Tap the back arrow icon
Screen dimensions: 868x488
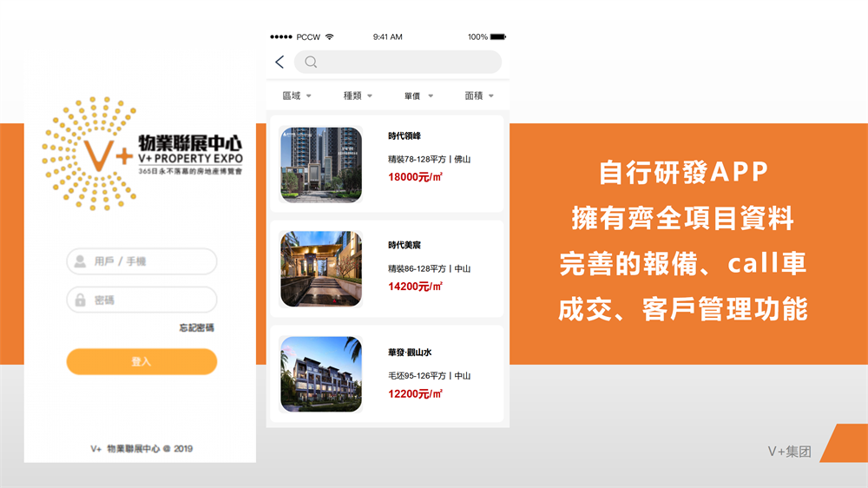[x=279, y=62]
